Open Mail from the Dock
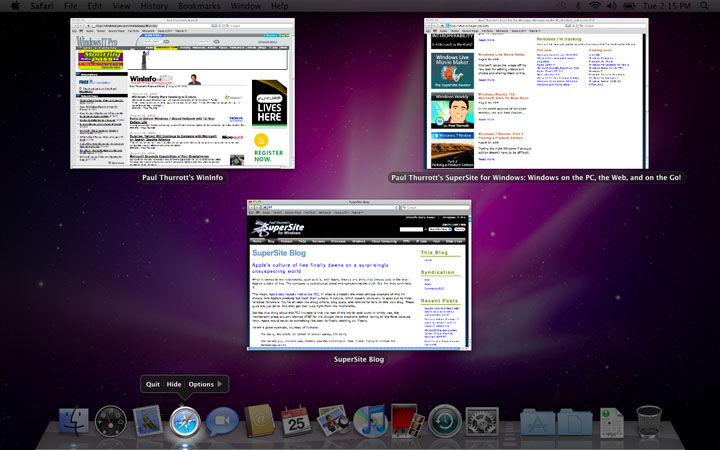Image resolution: width=720 pixels, height=450 pixels. 147,420
